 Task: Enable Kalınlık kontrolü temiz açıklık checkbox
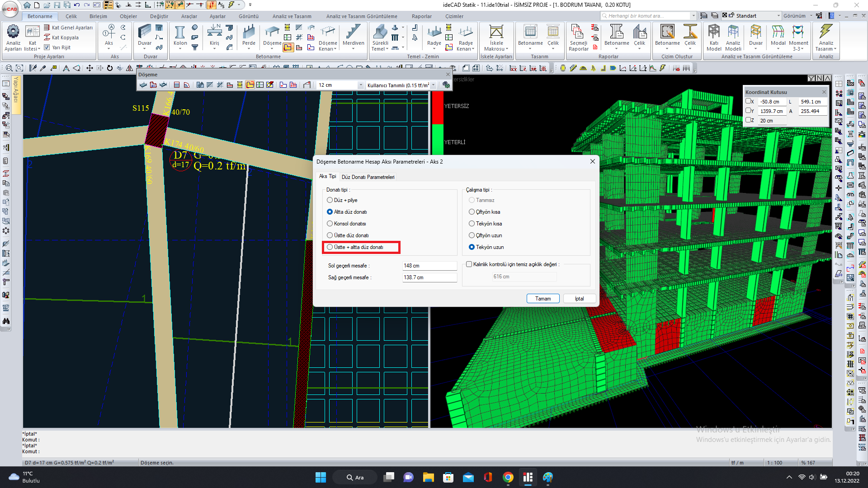469,264
